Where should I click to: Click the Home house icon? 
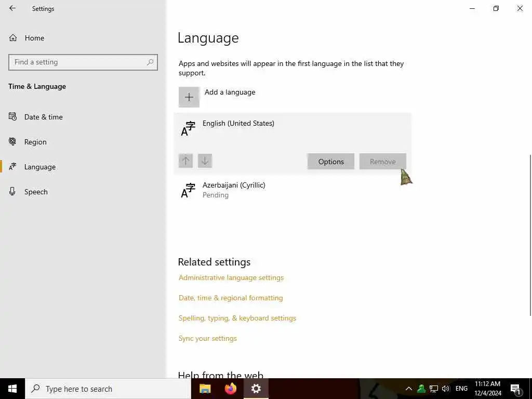point(13,38)
